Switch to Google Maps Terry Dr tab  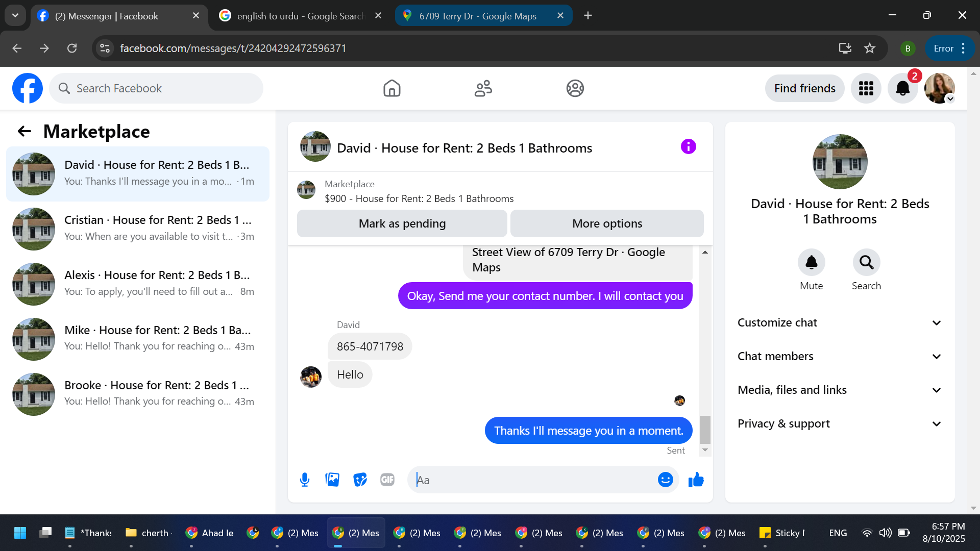477,16
